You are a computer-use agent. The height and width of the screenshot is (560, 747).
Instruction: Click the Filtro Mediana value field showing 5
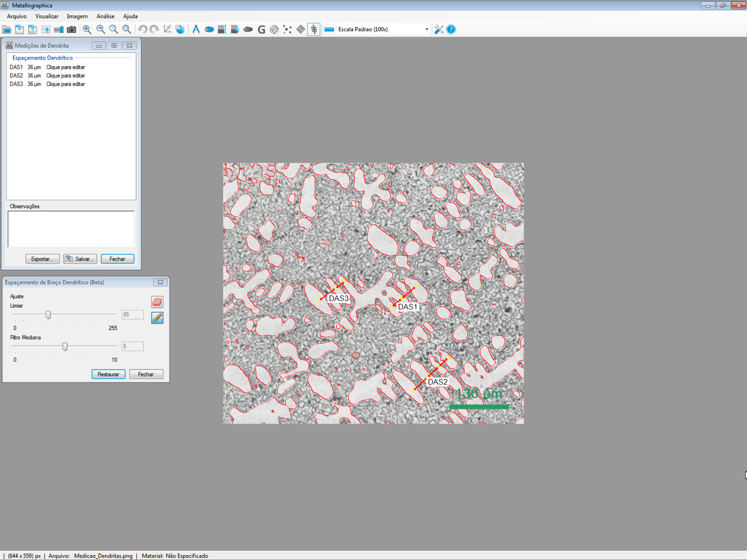tap(133, 346)
